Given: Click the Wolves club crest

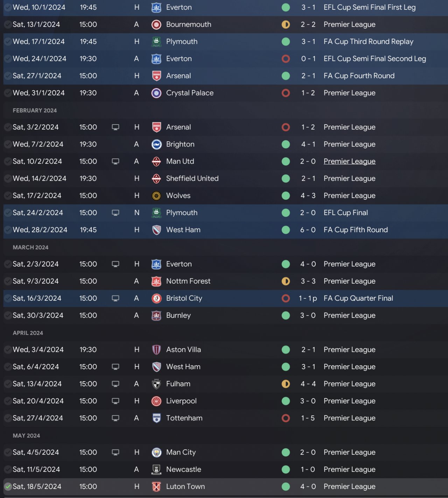Looking at the screenshot, I should point(156,196).
